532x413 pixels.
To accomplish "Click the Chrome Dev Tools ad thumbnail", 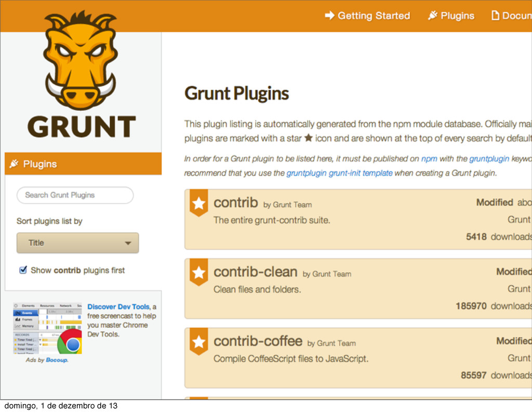I will 47,328.
